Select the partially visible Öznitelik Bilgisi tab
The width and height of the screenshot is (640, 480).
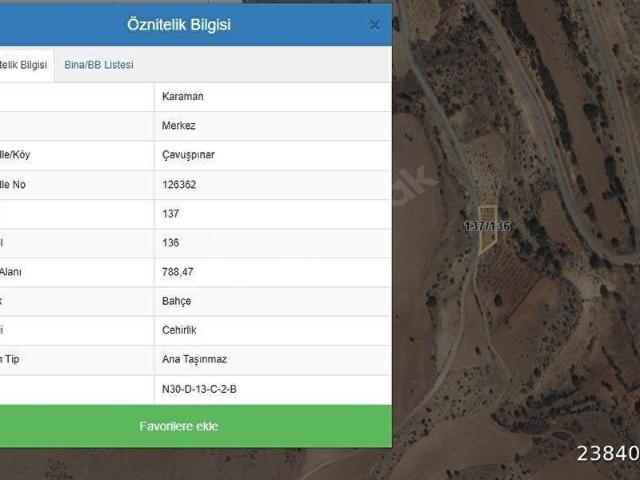point(27,65)
